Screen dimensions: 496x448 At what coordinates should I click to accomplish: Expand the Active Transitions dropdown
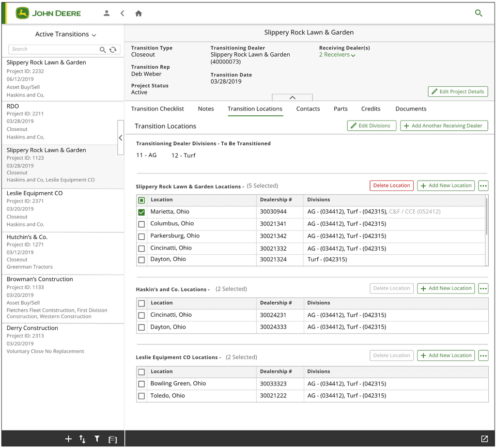[65, 34]
